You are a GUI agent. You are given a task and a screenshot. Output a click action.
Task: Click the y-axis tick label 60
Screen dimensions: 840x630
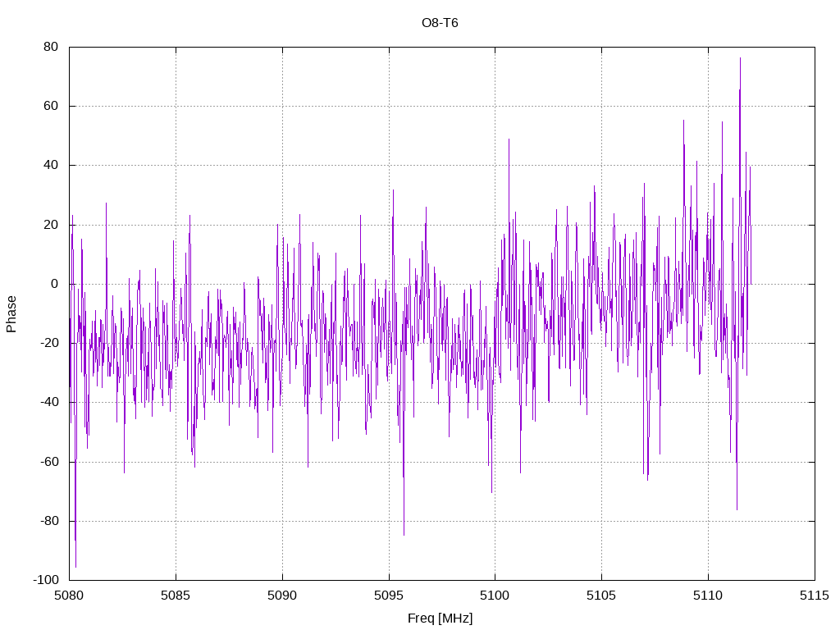click(51, 106)
